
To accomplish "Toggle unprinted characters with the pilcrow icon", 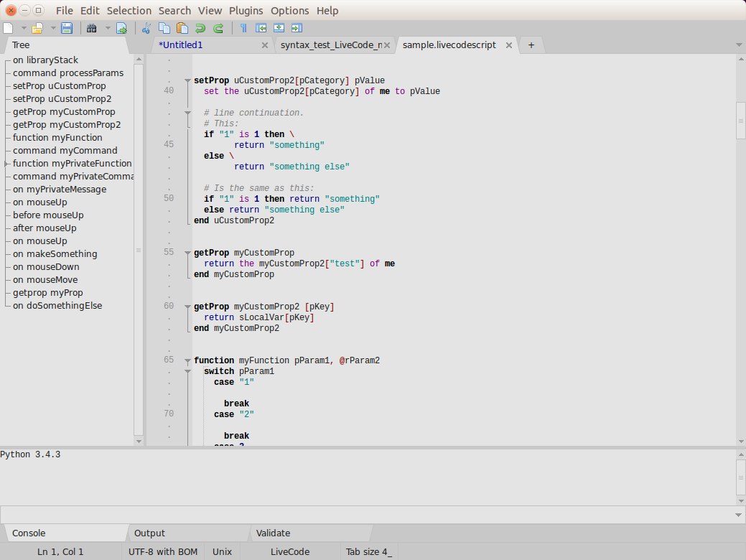I will 243,28.
